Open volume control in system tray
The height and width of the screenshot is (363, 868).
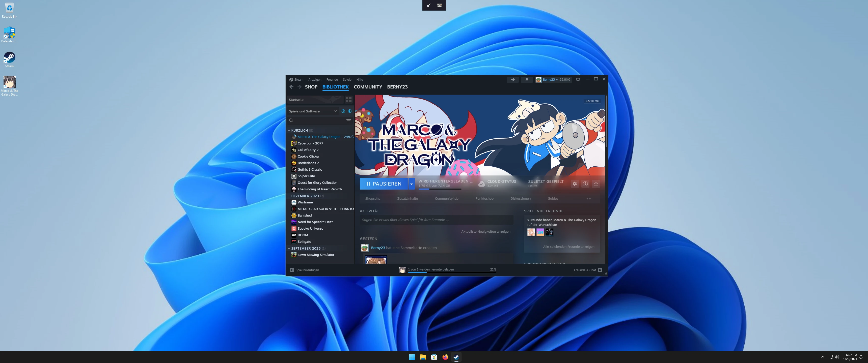[x=837, y=357]
